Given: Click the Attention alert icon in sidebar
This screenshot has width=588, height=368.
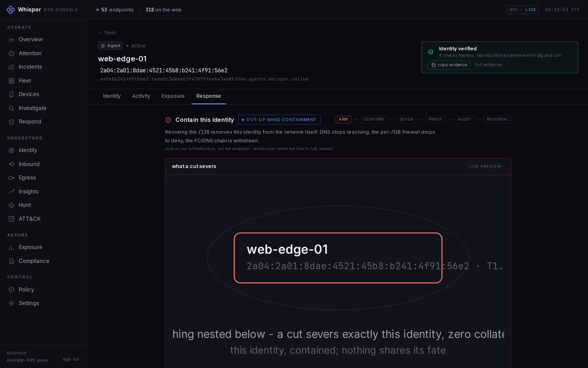Looking at the screenshot, I should point(11,53).
